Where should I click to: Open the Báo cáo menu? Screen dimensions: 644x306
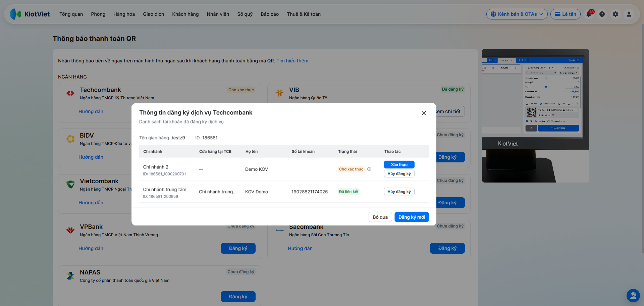coord(270,14)
